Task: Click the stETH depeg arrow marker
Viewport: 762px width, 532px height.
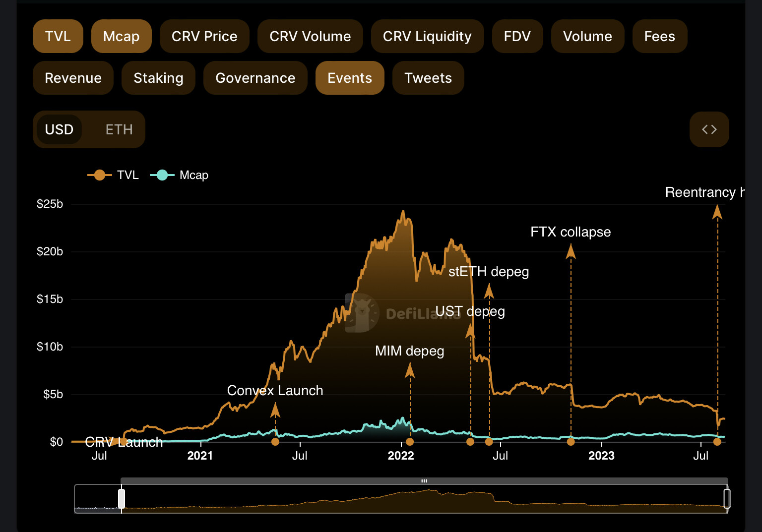Action: pyautogui.click(x=489, y=291)
